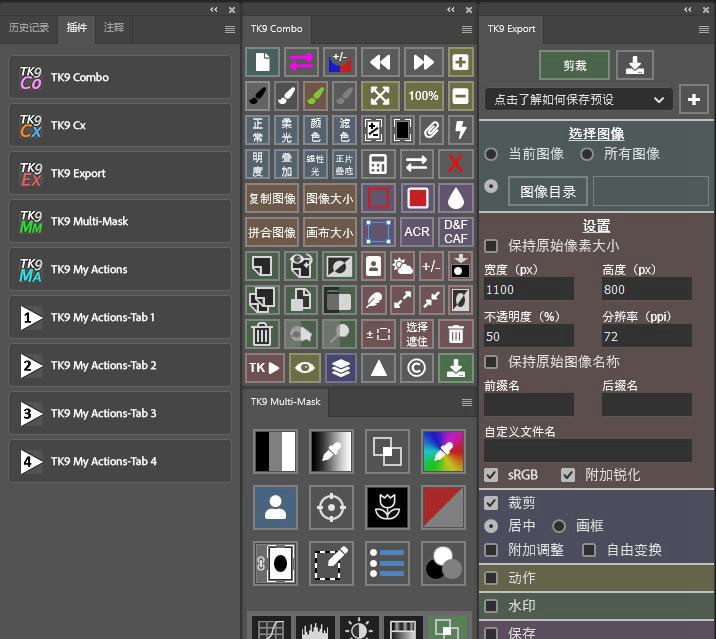Click the blue list icon in Multi-Mask
This screenshot has width=716, height=639.
pyautogui.click(x=387, y=564)
